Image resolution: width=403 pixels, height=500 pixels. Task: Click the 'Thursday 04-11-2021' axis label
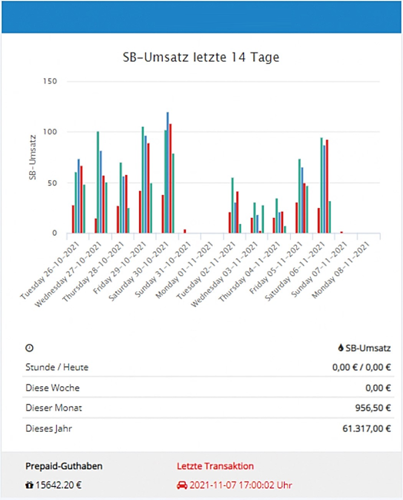click(x=249, y=272)
